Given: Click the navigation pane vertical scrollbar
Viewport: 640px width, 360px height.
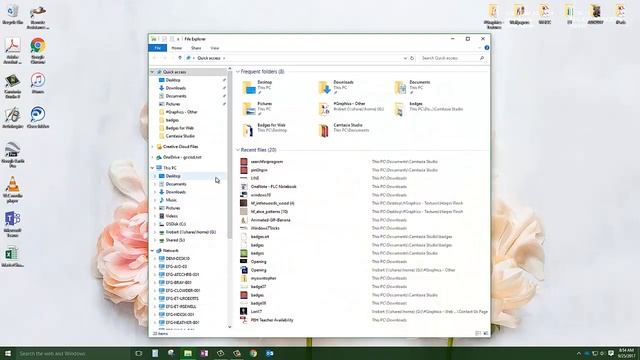Looking at the screenshot, I should pos(229,155).
